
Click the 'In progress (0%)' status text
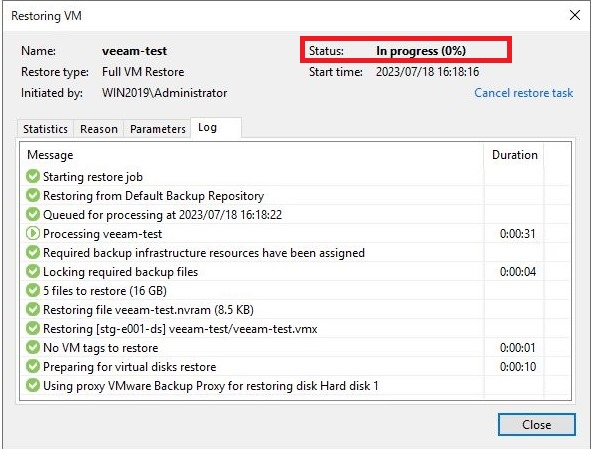pyautogui.click(x=421, y=51)
